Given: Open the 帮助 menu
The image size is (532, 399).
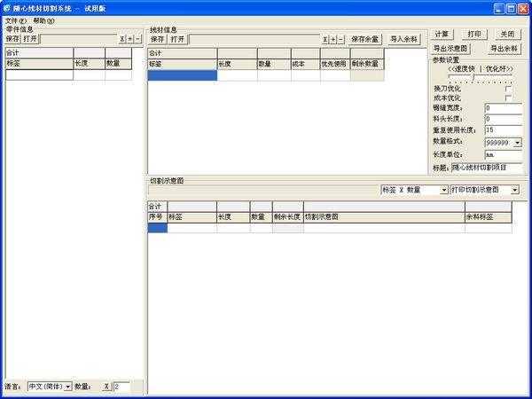Looking at the screenshot, I should click(x=43, y=20).
